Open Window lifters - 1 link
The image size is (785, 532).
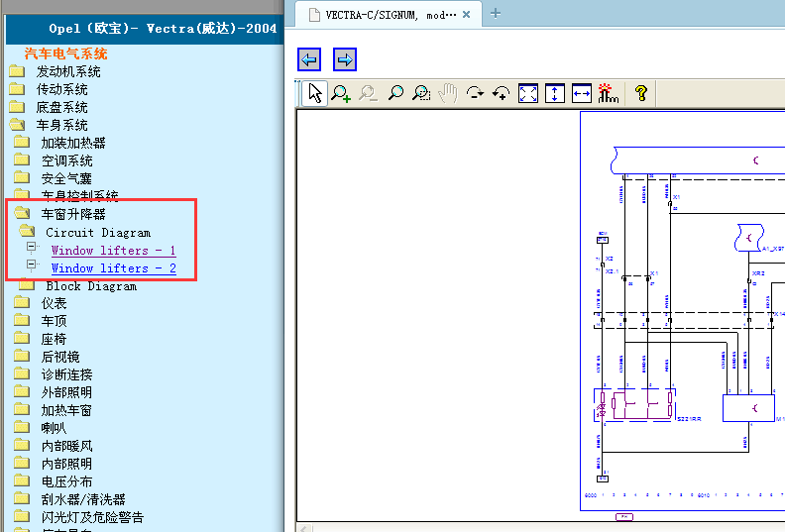(113, 251)
